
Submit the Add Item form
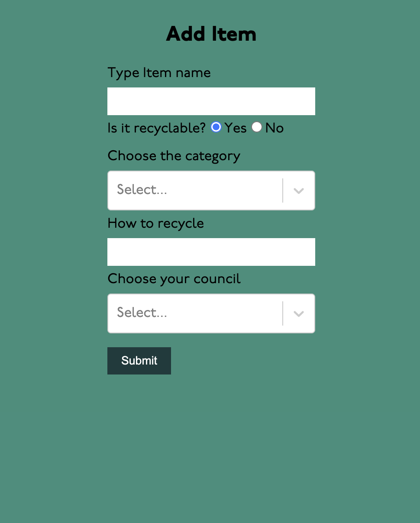[x=139, y=361]
